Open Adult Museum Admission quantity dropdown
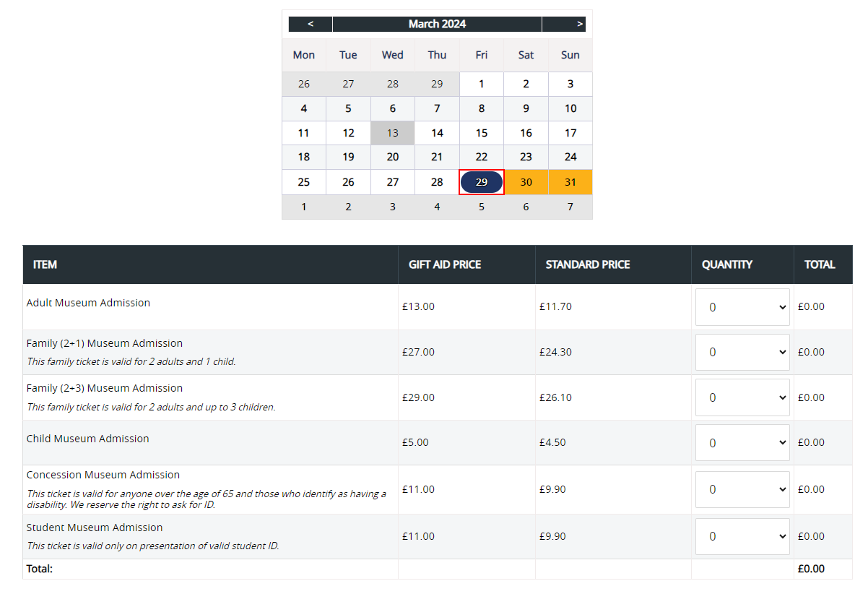The image size is (868, 594). tap(742, 307)
